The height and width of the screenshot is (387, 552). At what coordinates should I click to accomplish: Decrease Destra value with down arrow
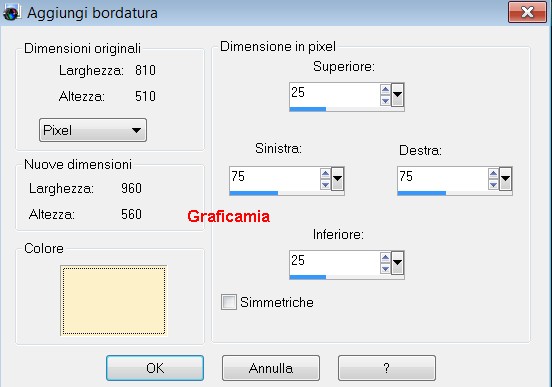click(493, 185)
